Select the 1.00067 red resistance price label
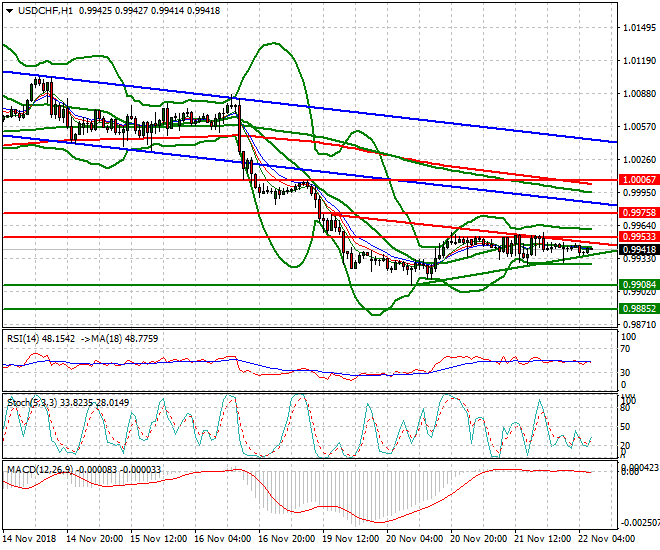 click(639, 180)
